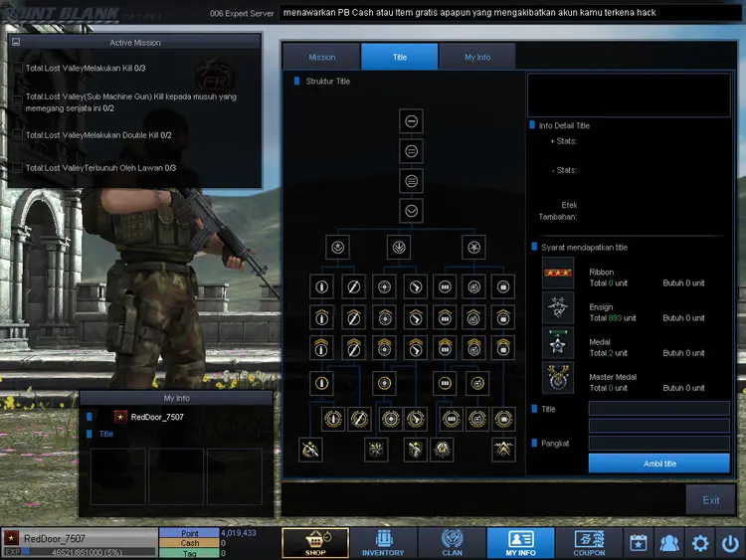Image resolution: width=746 pixels, height=560 pixels.
Task: Select the three-line circle title node
Action: tap(411, 181)
